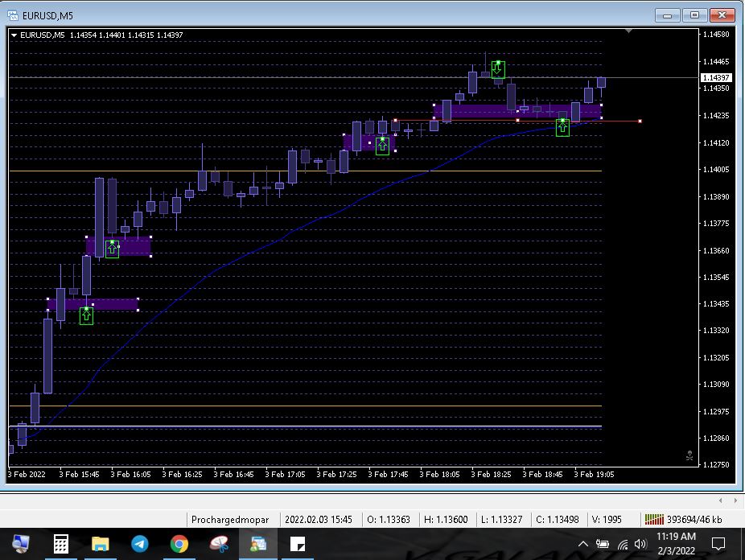Click the EURUSD,M5 chart window icon
The height and width of the screenshot is (560, 745).
(13, 15)
